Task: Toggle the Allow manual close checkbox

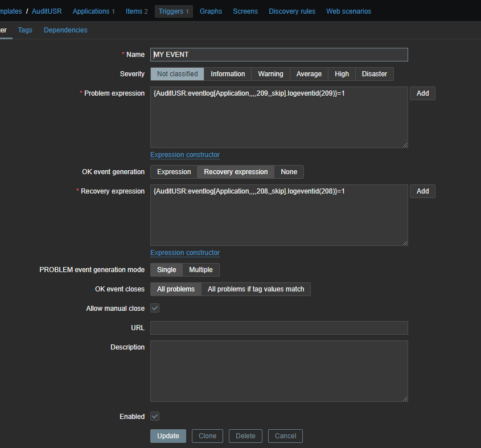Action: tap(155, 309)
